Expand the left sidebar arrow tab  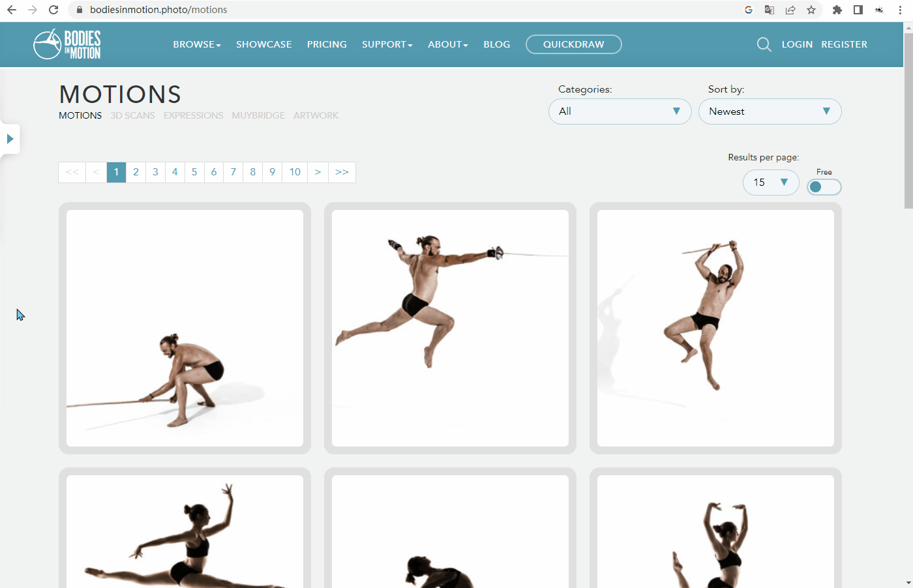10,139
